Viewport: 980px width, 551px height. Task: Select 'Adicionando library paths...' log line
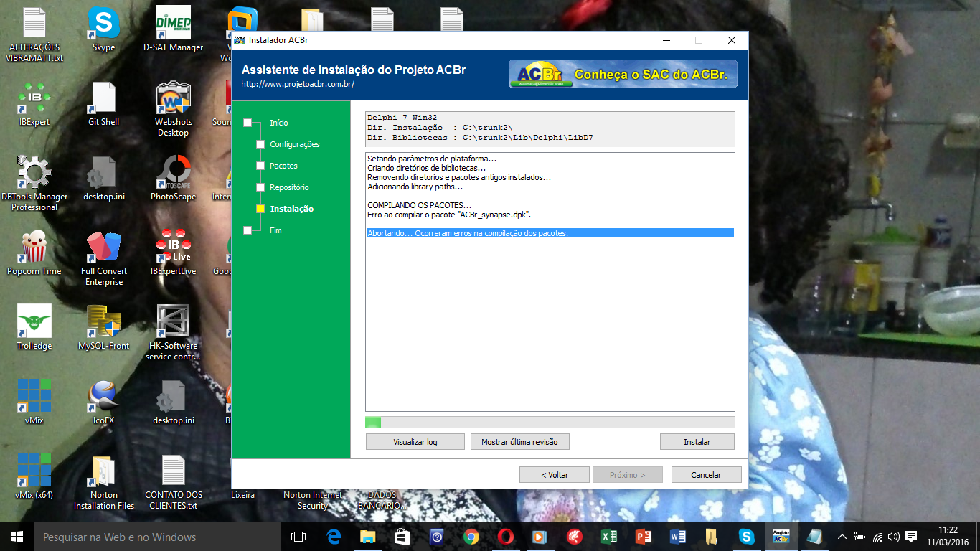[x=415, y=187]
